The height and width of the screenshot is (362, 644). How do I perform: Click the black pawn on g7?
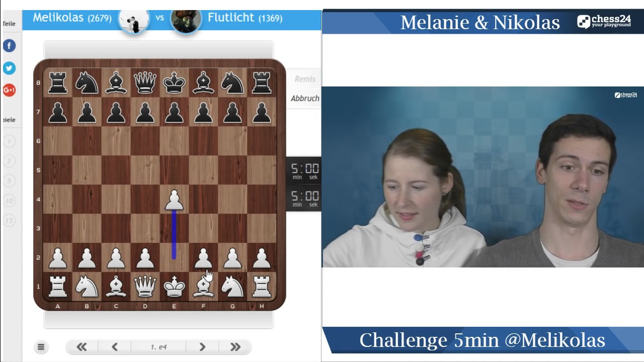(232, 112)
